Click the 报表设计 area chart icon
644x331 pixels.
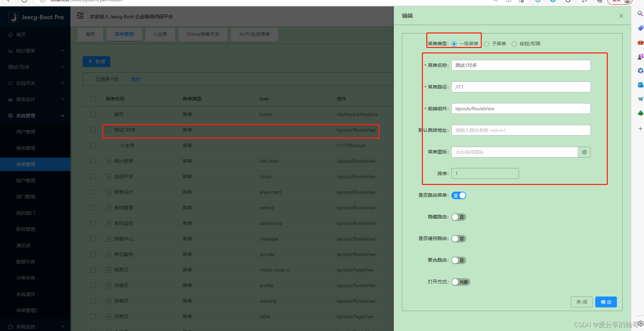pos(10,99)
